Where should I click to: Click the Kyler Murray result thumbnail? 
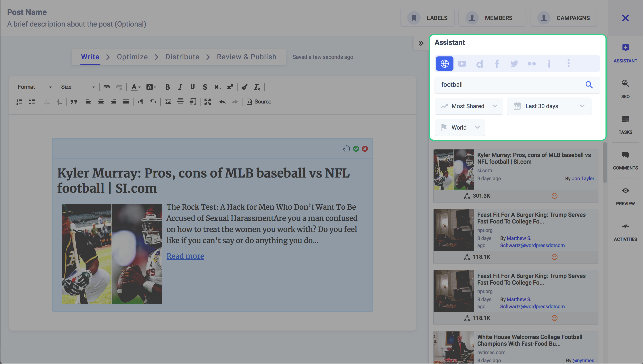click(x=453, y=170)
